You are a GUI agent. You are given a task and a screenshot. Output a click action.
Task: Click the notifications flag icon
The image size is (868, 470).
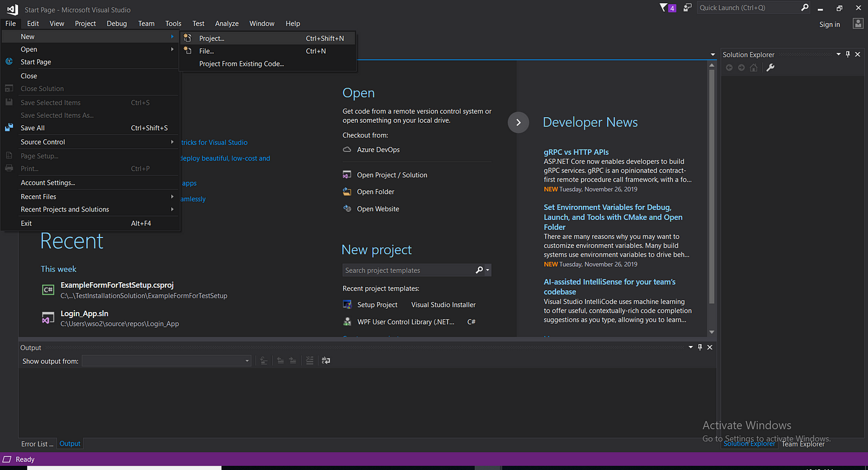(664, 7)
